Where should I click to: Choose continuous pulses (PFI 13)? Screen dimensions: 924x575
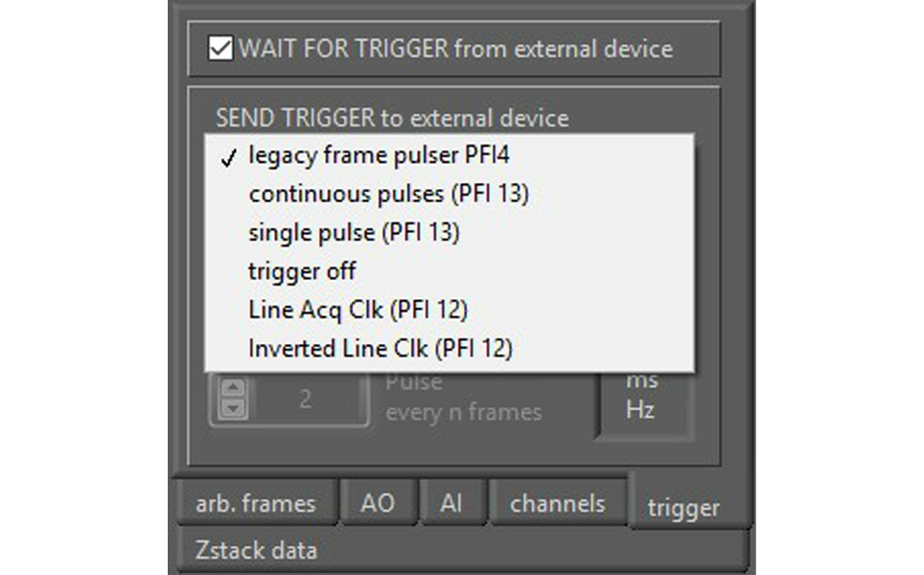click(388, 194)
